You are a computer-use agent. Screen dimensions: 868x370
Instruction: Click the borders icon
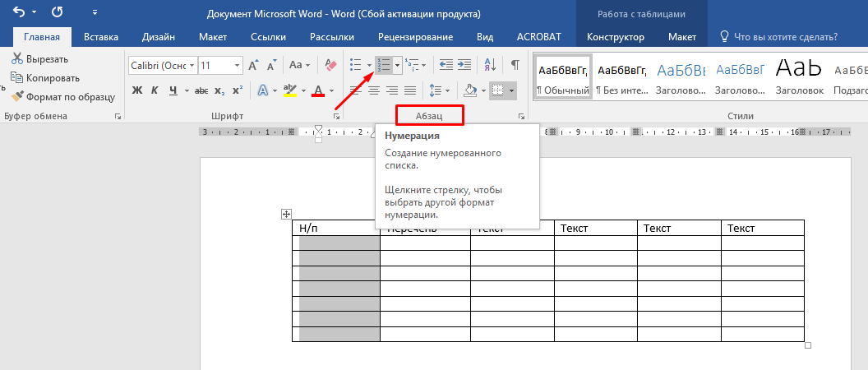point(497,90)
